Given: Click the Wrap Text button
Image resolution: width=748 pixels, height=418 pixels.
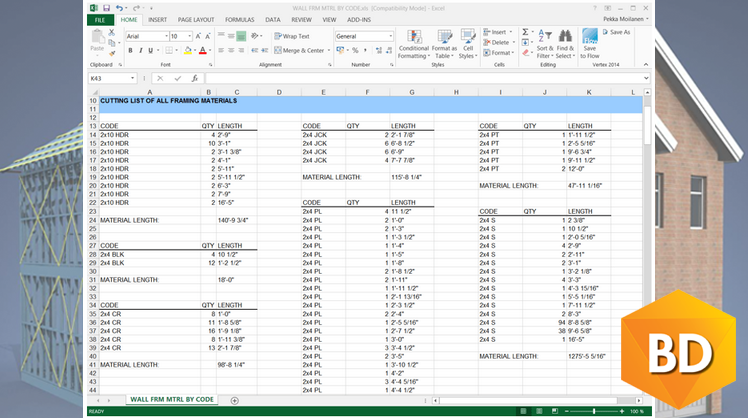Looking at the screenshot, I should click(x=292, y=36).
